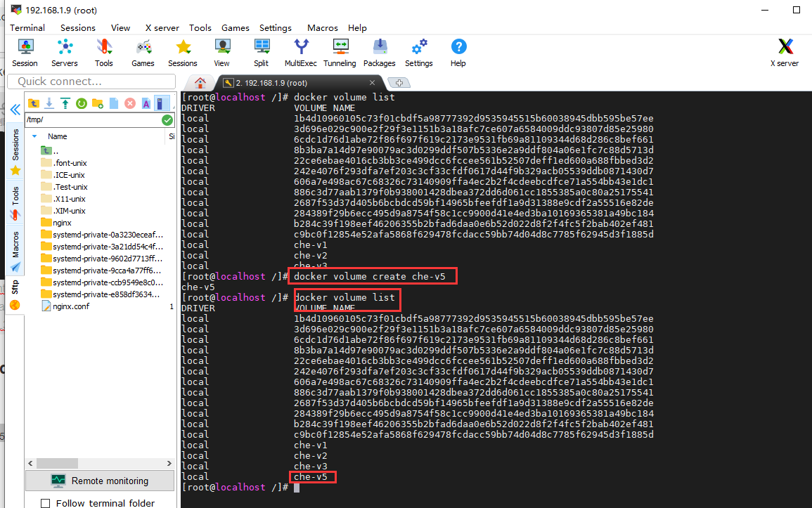812x508 pixels.
Task: Switch to the Tools side tab
Action: point(15,203)
